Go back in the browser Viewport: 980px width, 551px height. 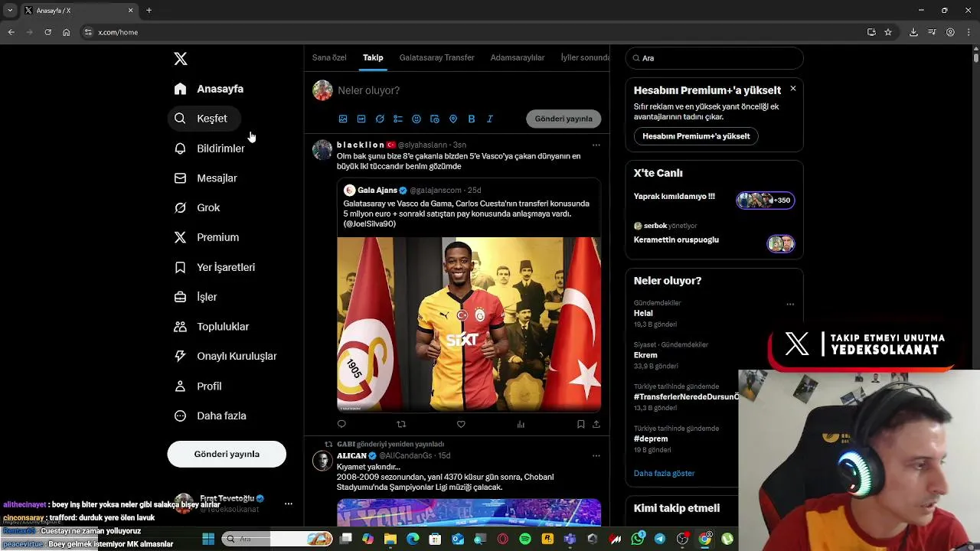click(x=11, y=32)
